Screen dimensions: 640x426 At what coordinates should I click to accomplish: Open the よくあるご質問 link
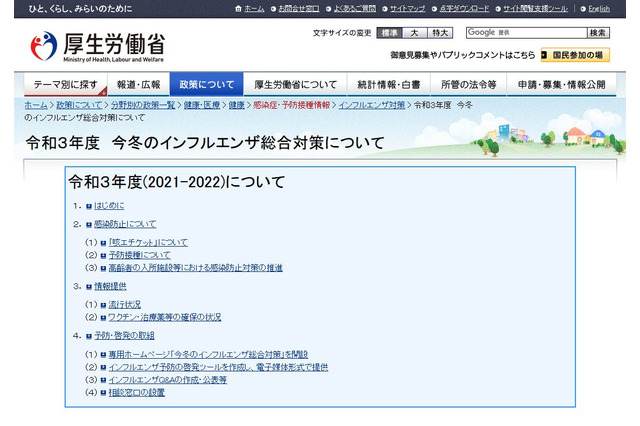point(355,9)
